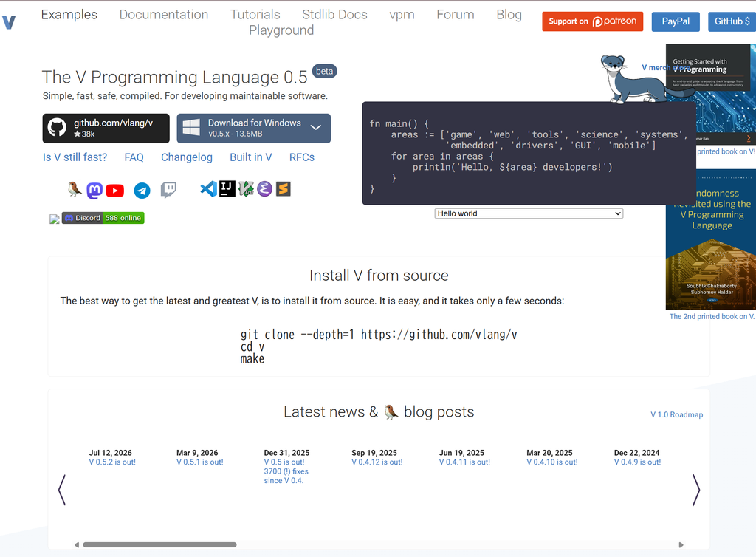The width and height of the screenshot is (756, 557).
Task: Open the YouTube channel icon
Action: click(114, 191)
